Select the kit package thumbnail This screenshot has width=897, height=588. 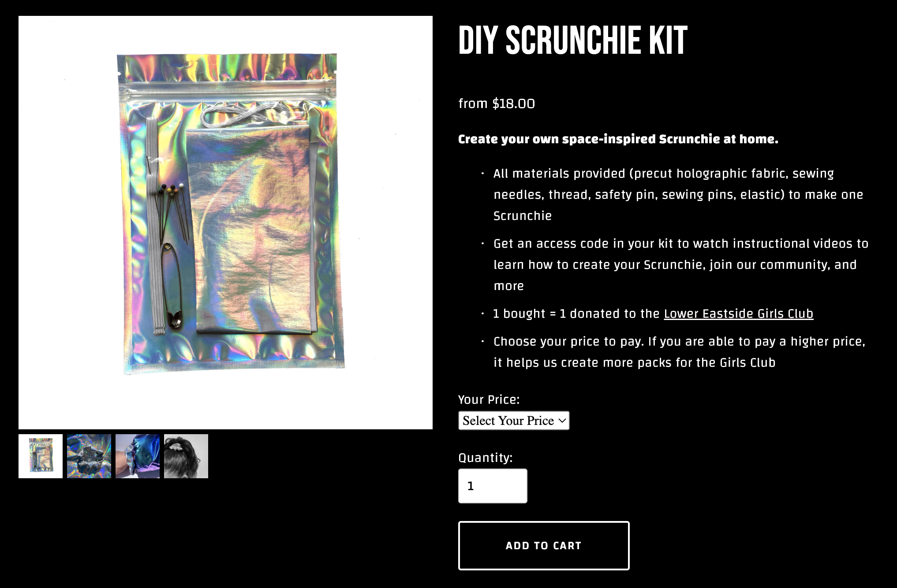coord(41,456)
